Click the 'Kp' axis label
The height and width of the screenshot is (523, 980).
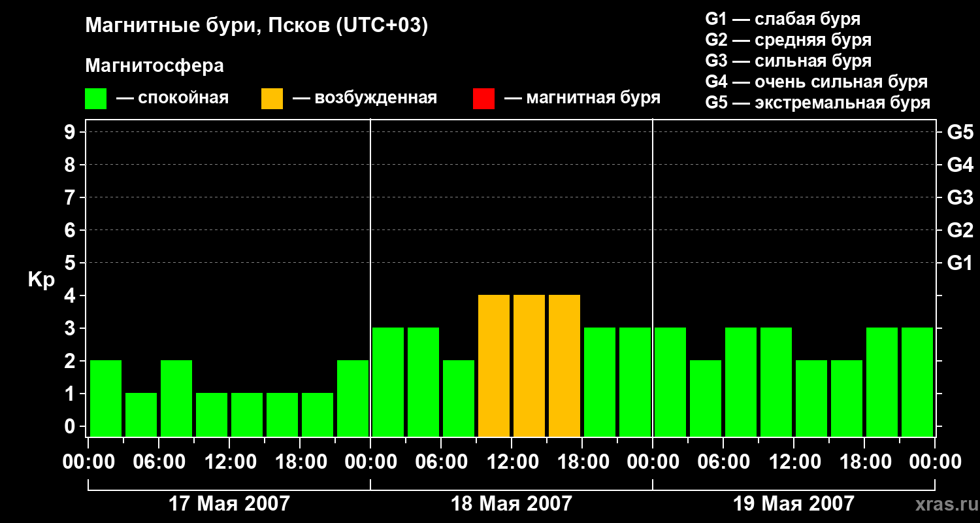click(x=41, y=280)
